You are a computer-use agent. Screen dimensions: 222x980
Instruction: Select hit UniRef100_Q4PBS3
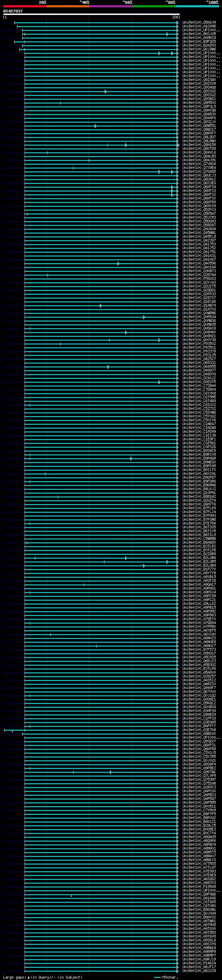[199, 795]
